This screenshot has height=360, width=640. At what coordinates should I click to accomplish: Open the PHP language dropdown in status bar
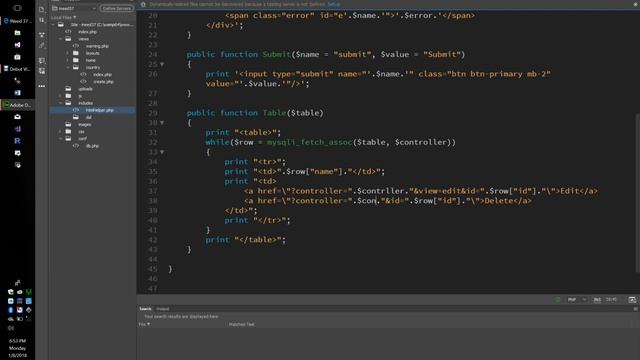point(577,300)
